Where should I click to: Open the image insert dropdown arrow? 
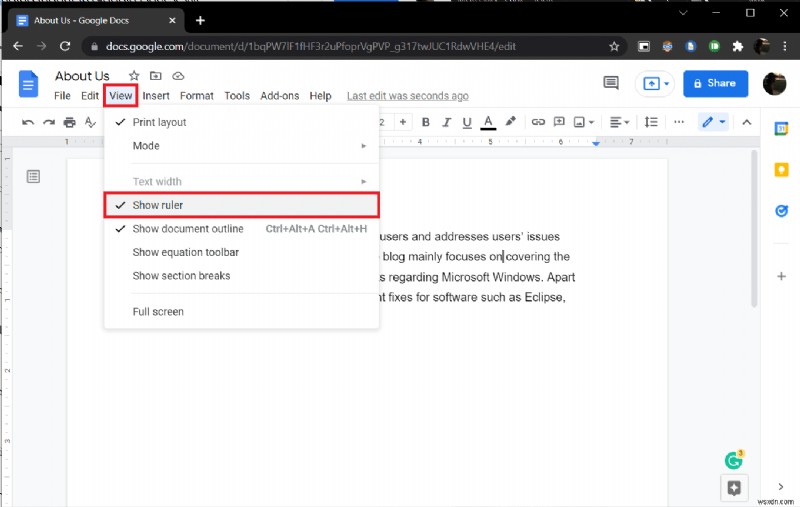pyautogui.click(x=591, y=122)
